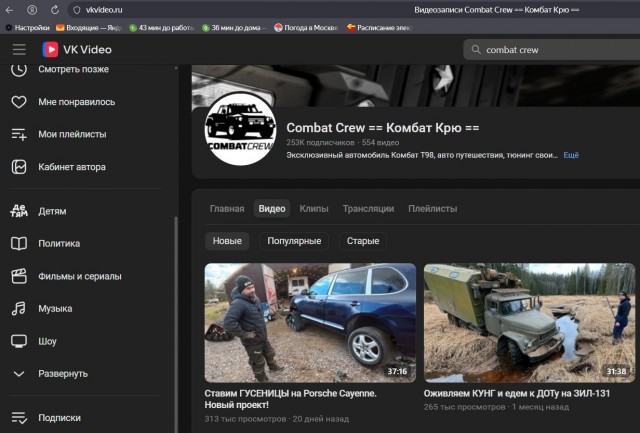The height and width of the screenshot is (433, 640).
Task: Open Фильмы и сериалы category
Action: tap(80, 276)
